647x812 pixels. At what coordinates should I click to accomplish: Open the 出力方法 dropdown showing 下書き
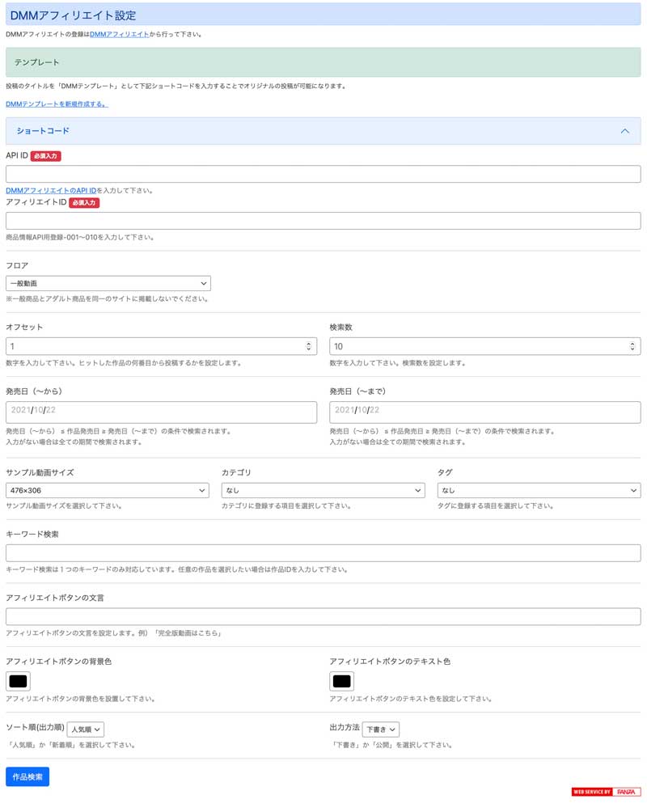(381, 730)
